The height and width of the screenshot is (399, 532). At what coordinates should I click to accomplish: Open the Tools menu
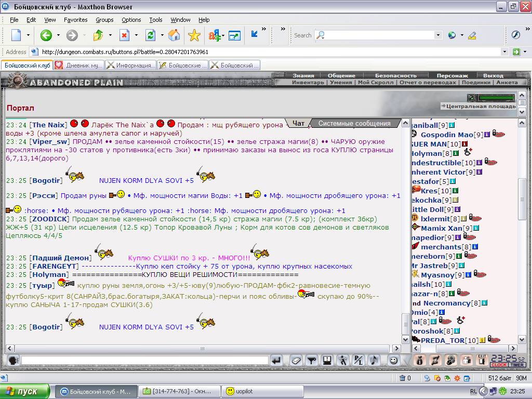coord(156,20)
